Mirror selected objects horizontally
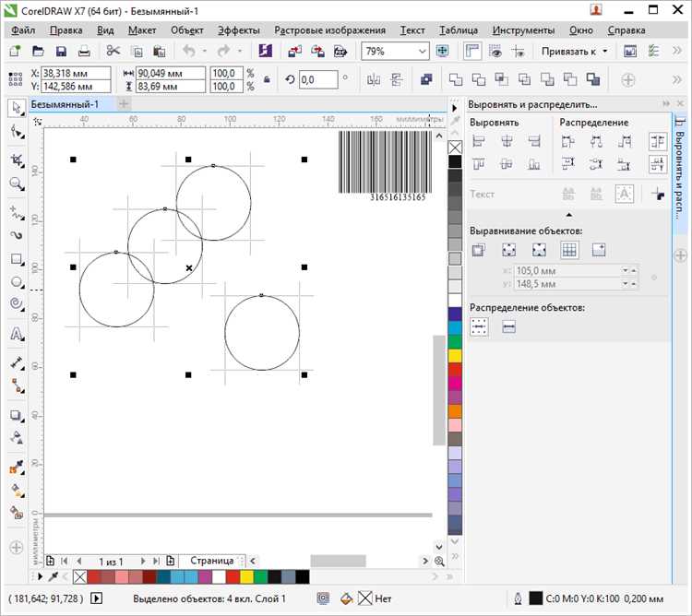The height and width of the screenshot is (616, 692). click(x=374, y=80)
